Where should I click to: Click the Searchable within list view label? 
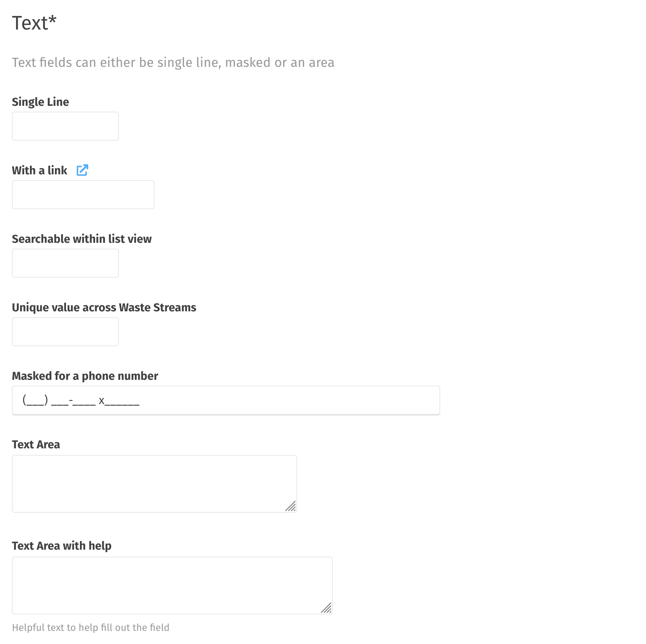point(82,239)
